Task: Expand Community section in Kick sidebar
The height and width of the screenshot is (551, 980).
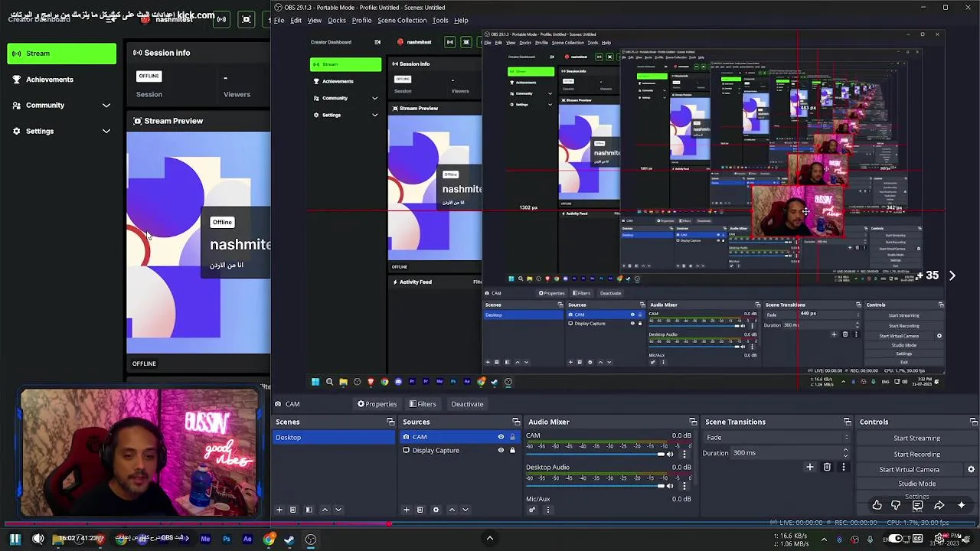Action: tap(106, 105)
